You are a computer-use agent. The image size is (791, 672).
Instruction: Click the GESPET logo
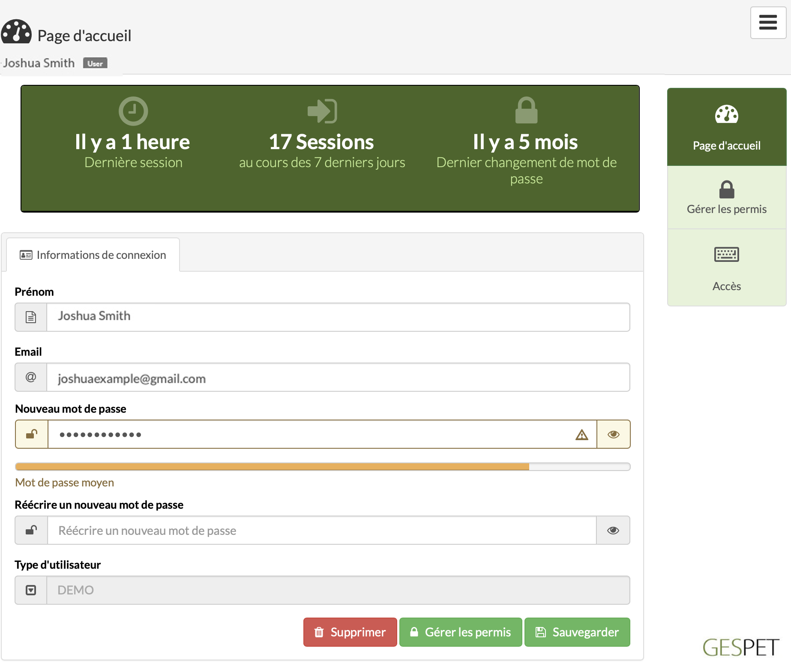pyautogui.click(x=741, y=647)
